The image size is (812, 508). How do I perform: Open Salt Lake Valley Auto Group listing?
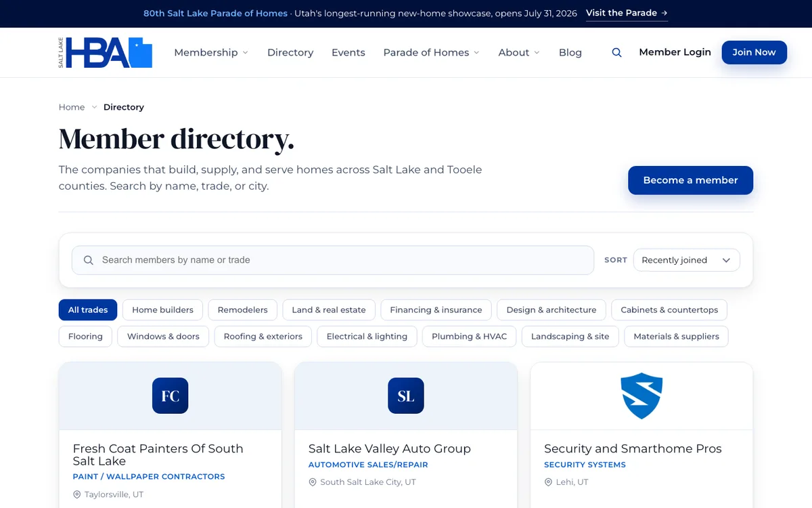point(389,448)
